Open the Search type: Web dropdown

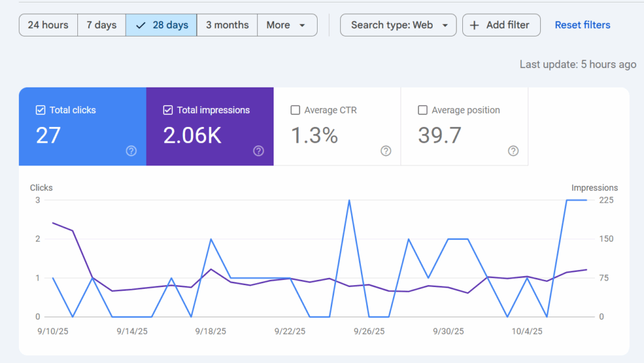pos(398,25)
